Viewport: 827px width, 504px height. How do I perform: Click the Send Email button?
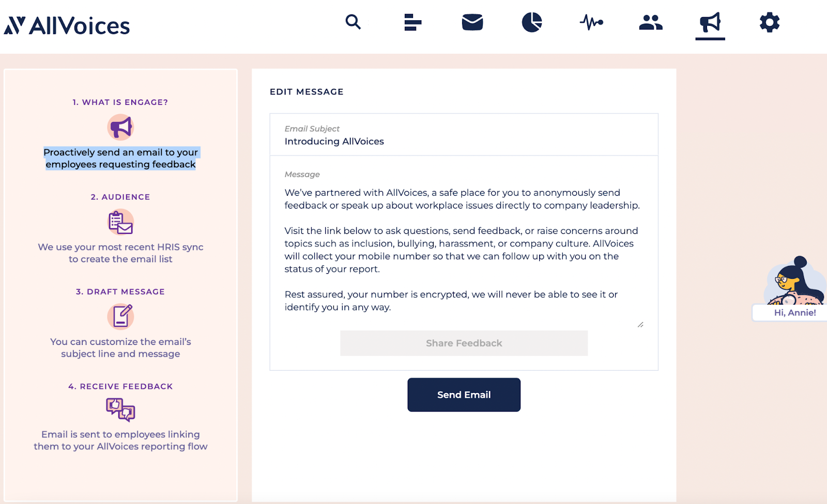(x=464, y=395)
